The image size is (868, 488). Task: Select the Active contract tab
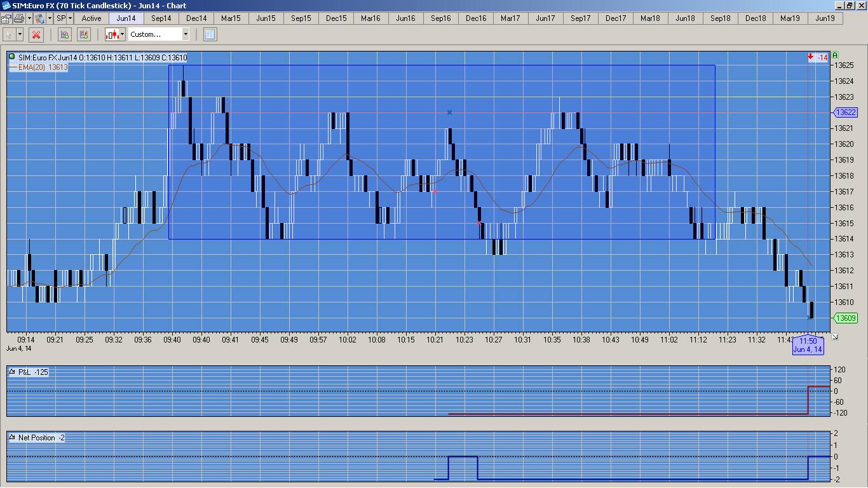point(92,18)
